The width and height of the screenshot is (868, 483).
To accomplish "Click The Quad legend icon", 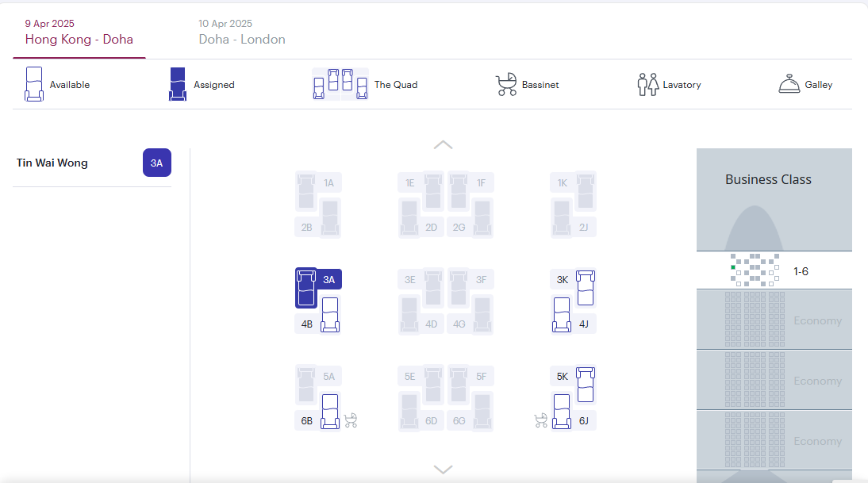I will click(x=340, y=84).
